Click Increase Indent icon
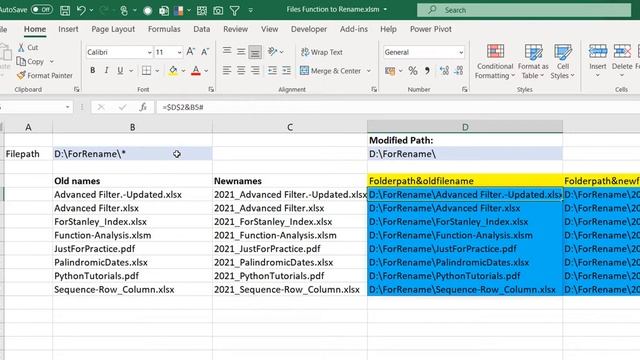 tap(287, 71)
